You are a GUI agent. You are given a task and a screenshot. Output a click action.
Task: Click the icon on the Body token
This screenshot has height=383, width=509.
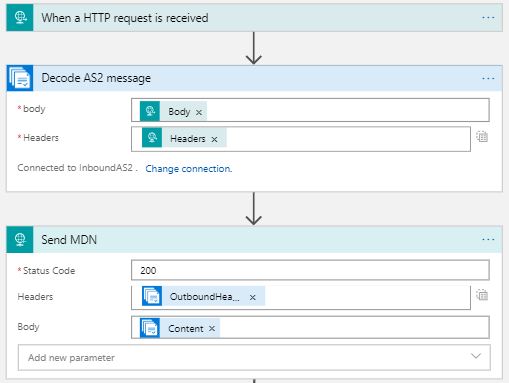[150, 111]
